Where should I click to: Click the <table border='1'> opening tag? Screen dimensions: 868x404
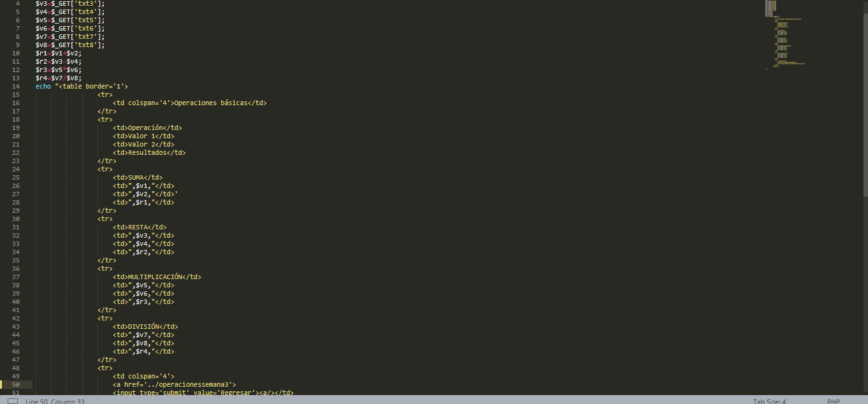94,86
